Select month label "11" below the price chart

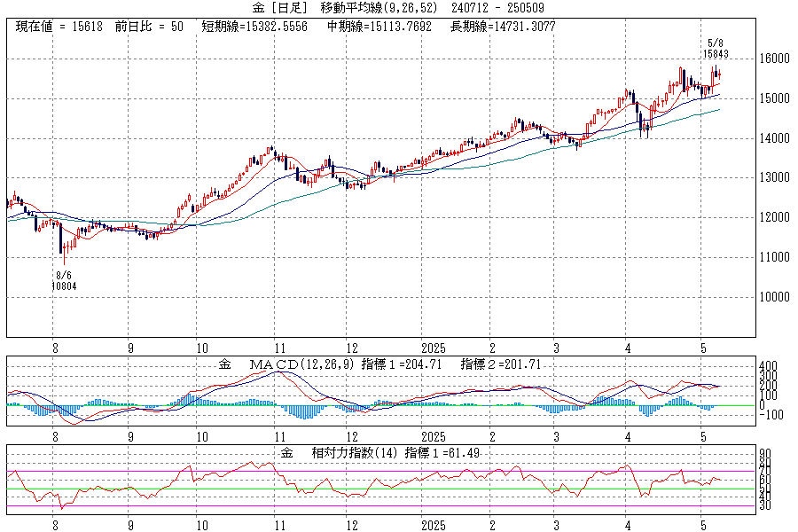click(x=280, y=348)
